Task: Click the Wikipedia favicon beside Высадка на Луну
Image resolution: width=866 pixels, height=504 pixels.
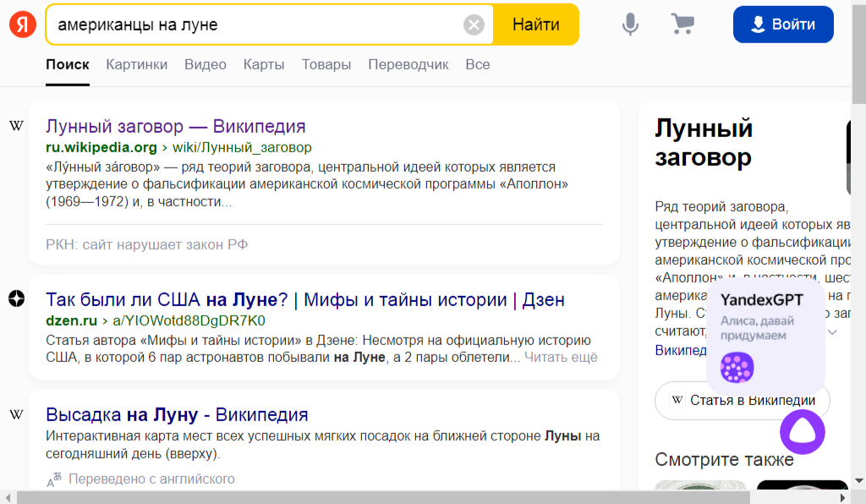Action: tap(17, 414)
